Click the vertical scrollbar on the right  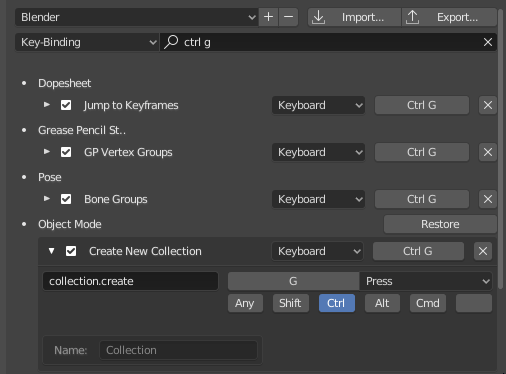click(501, 148)
